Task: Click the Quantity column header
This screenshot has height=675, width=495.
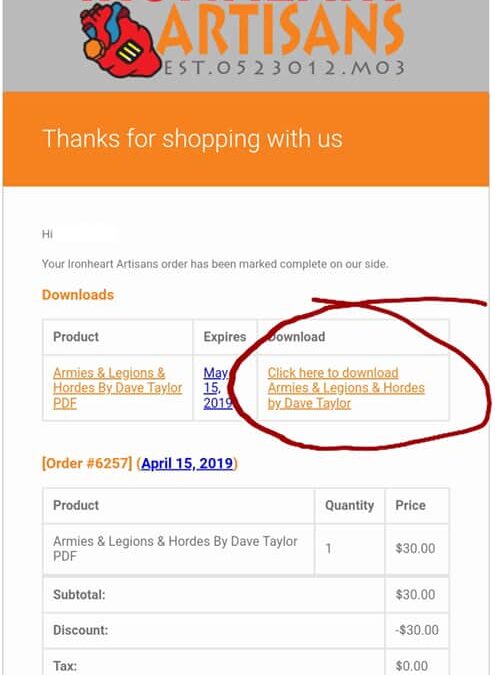Action: 349,505
